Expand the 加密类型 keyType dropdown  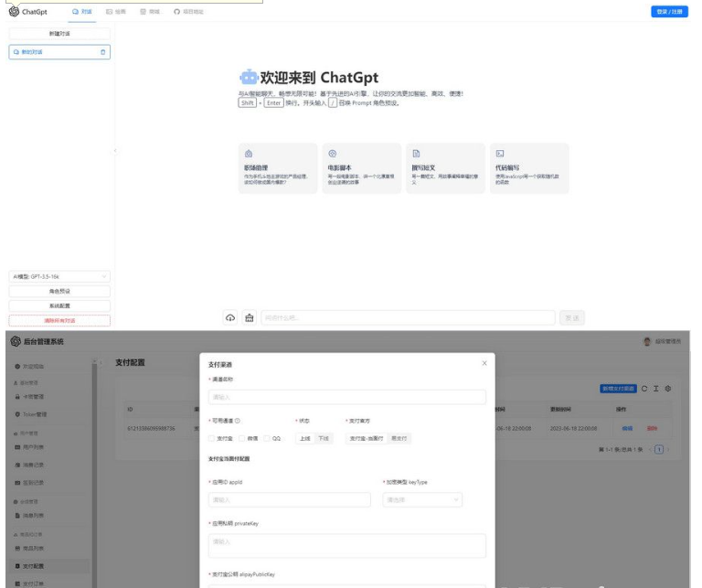point(420,499)
